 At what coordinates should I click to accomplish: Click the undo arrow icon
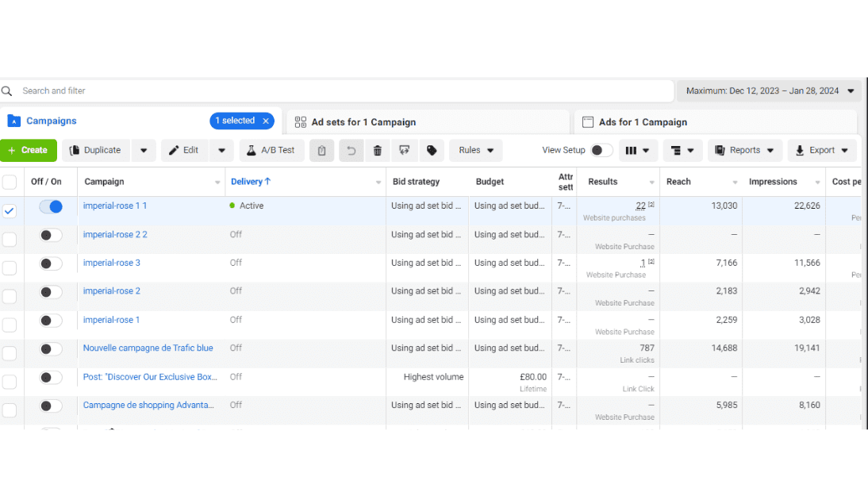351,151
